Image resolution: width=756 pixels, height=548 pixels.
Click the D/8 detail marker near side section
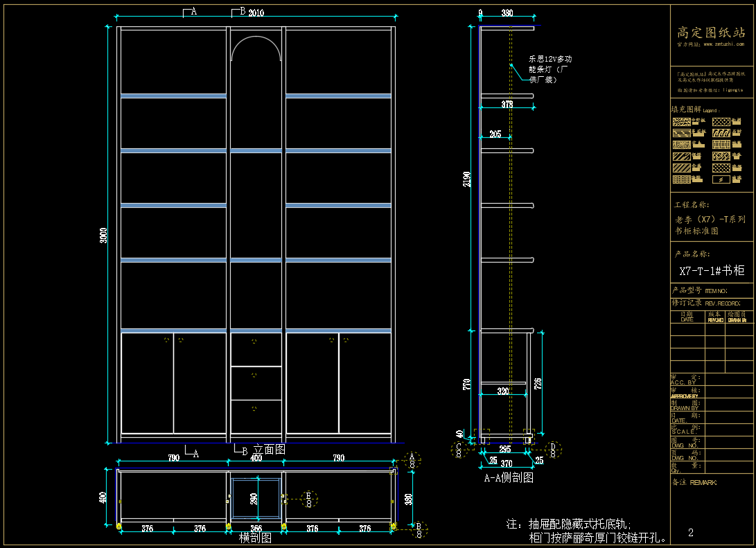click(x=553, y=449)
